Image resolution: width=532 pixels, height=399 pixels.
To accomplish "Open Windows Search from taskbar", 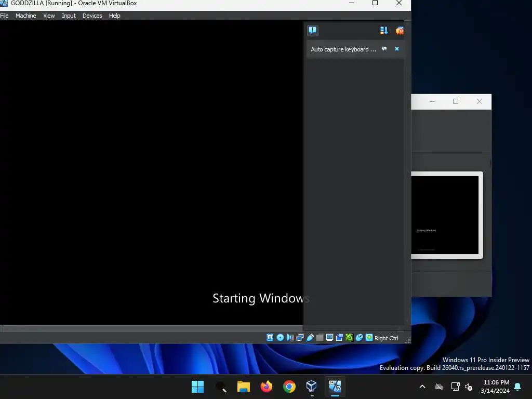I will pos(220,387).
